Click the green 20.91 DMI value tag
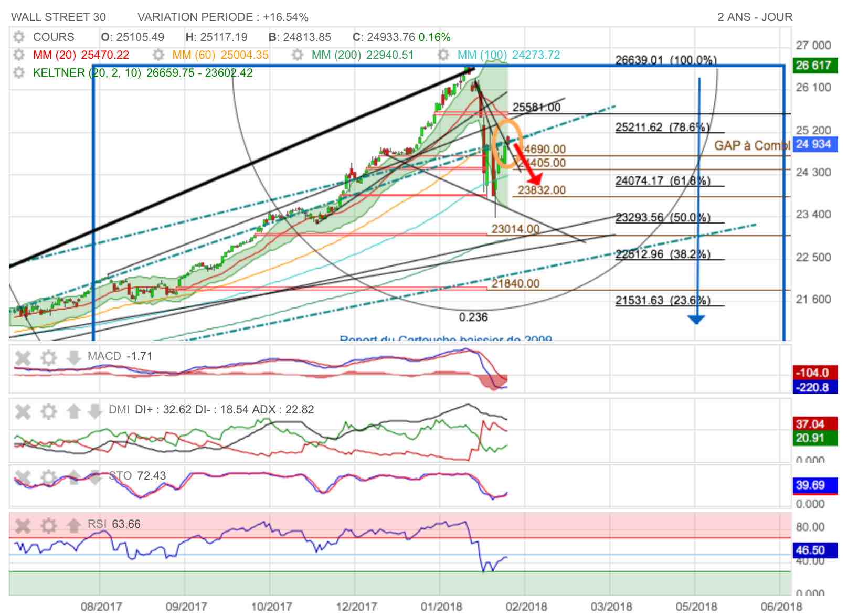 pos(815,438)
